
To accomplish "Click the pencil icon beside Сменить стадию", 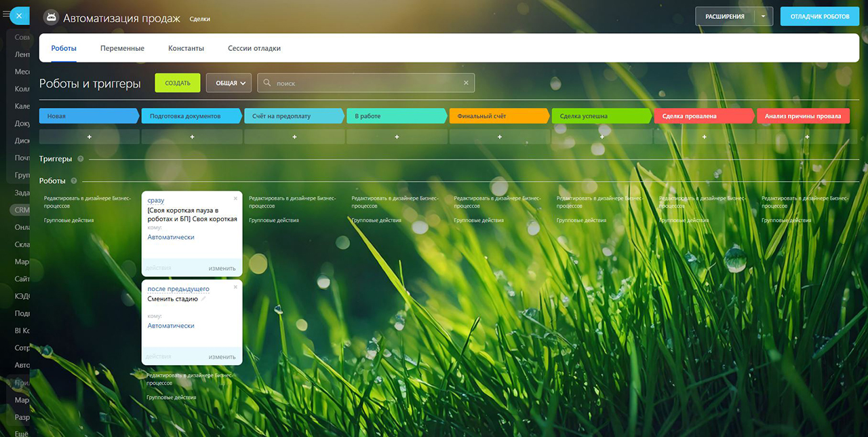I will pos(203,299).
